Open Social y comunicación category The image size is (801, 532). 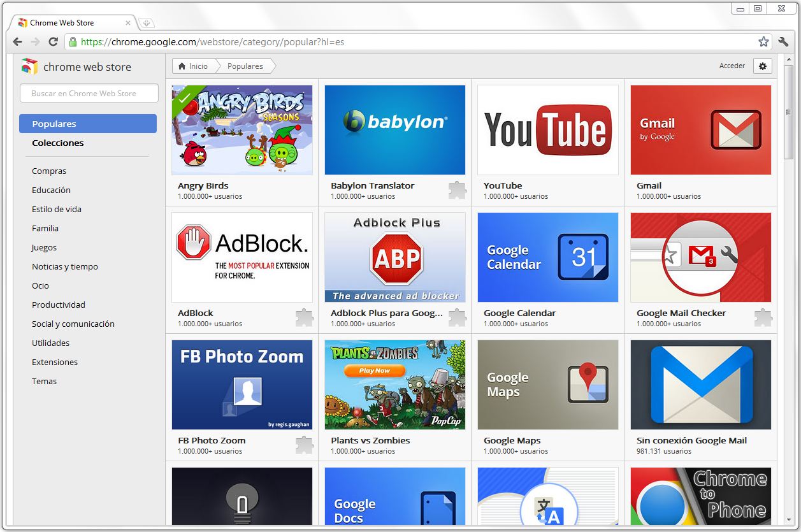[x=73, y=324]
